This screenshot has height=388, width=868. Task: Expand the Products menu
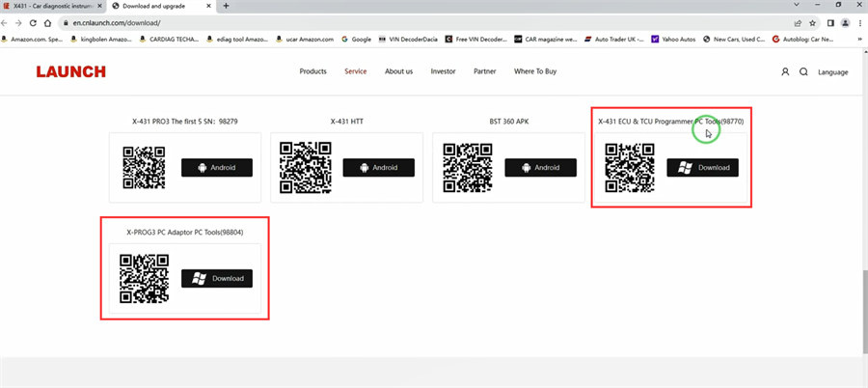(312, 71)
